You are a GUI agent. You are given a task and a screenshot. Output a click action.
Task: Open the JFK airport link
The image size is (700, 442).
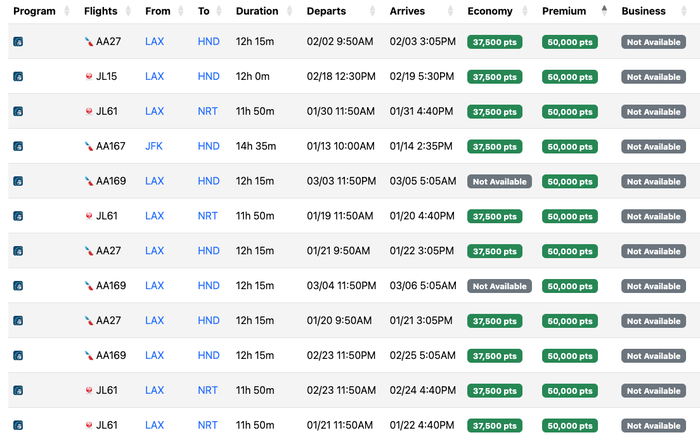tap(154, 146)
